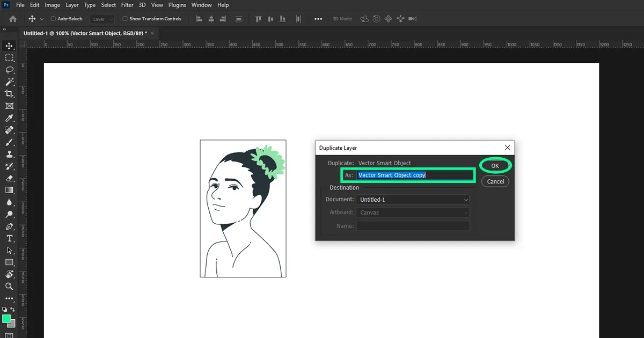Open the Photoshop Home screen

click(12, 19)
